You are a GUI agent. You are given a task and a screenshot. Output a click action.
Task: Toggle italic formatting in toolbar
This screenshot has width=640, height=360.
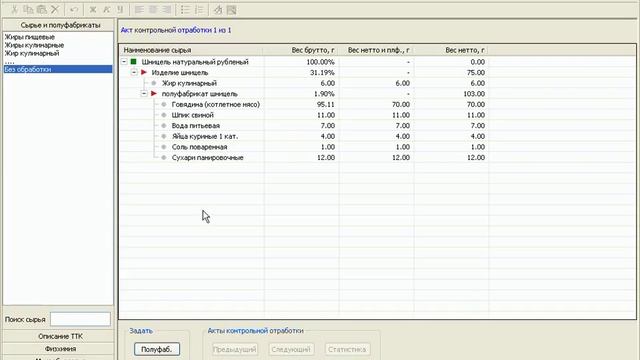pos(107,9)
